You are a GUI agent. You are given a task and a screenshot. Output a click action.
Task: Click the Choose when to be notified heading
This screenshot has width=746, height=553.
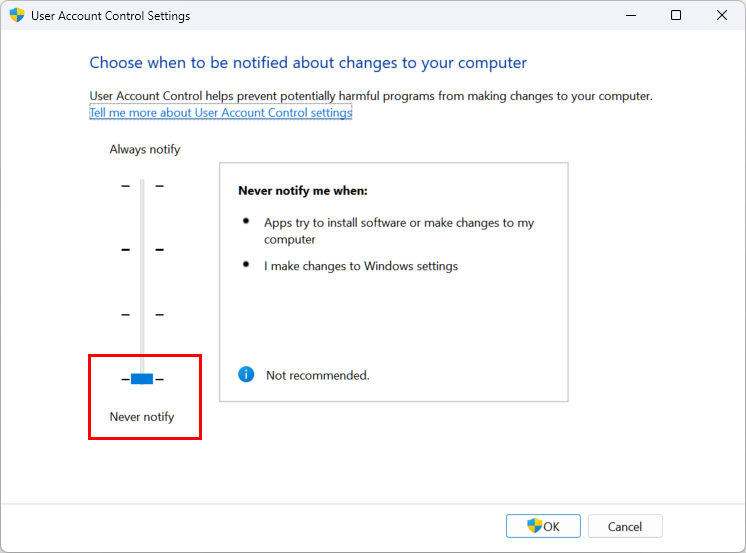(x=308, y=63)
